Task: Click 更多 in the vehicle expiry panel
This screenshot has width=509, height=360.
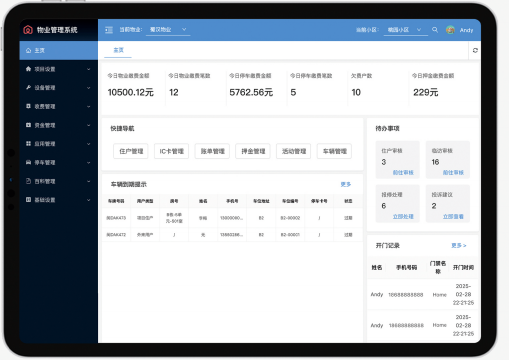Action: tap(346, 184)
